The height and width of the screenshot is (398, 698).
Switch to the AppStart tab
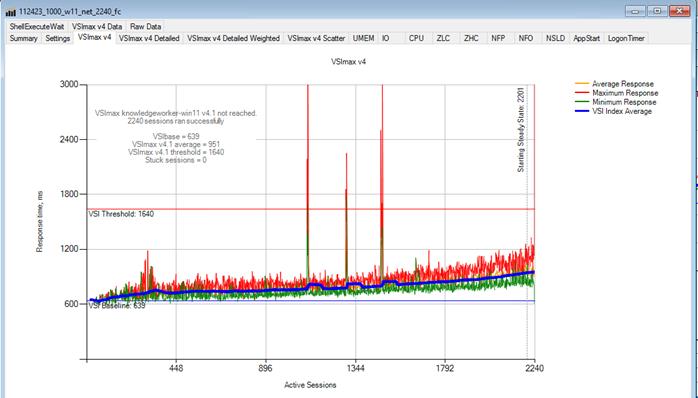pos(586,38)
